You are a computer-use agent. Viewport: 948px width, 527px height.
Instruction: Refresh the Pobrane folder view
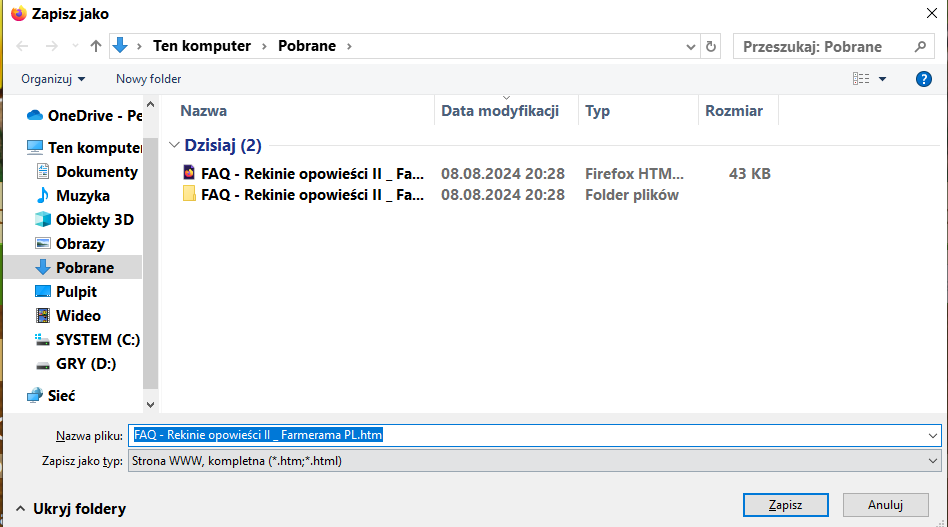(x=711, y=47)
